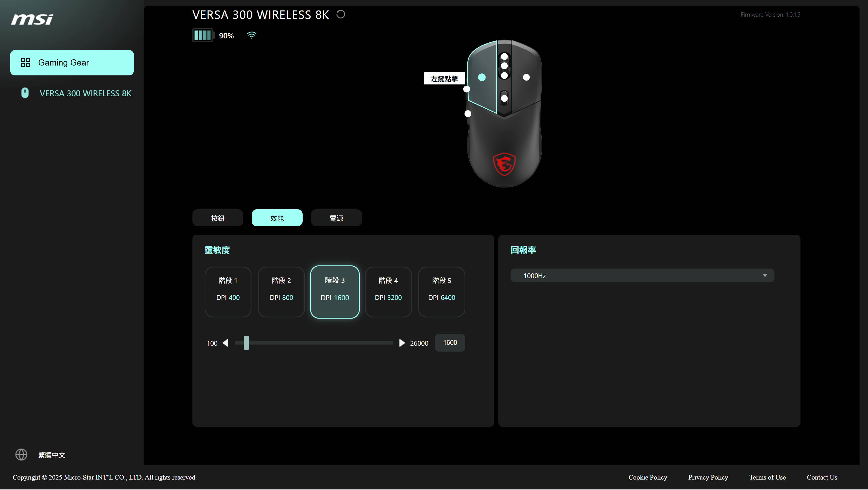Select the bottom scroll wheel dot on mouse

coord(504,76)
